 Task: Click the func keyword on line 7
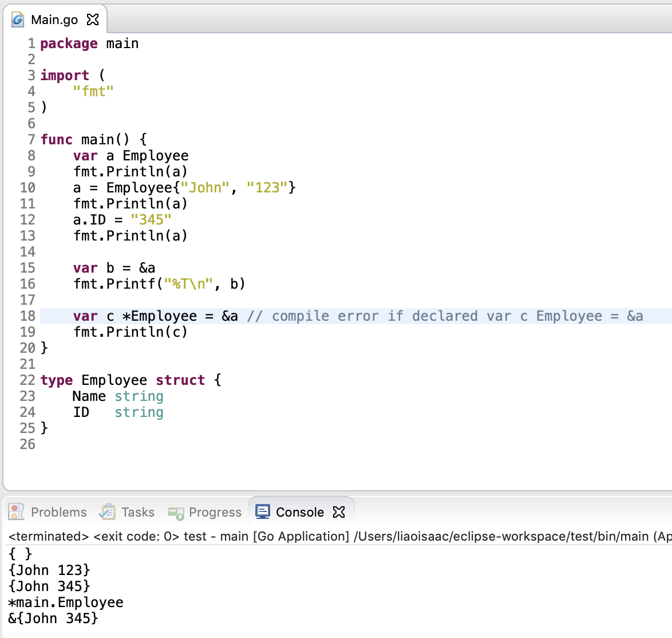click(x=57, y=140)
